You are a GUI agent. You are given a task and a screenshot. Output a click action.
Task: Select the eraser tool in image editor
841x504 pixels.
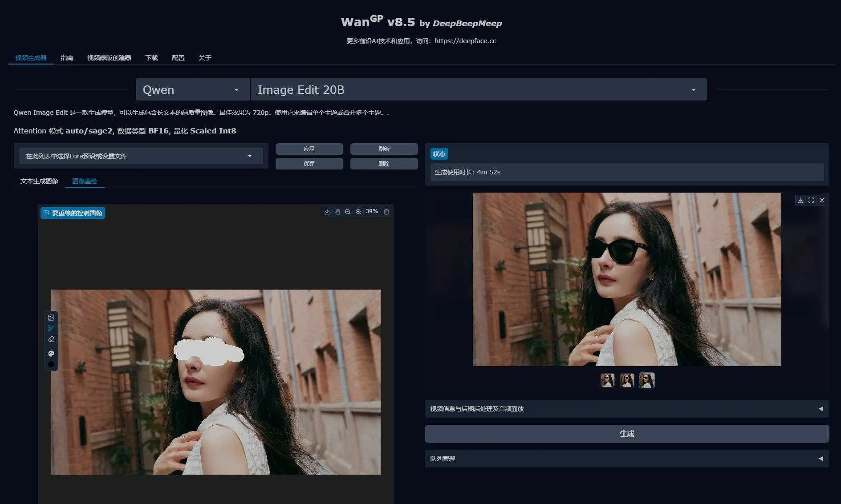pyautogui.click(x=51, y=339)
